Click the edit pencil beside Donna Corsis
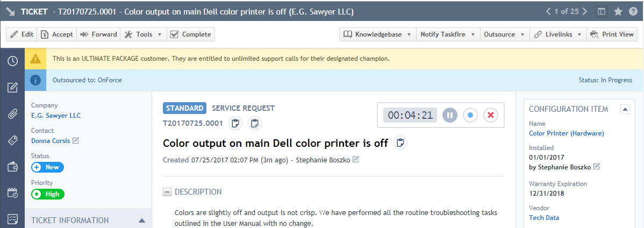Screen dimensions: 644x228 76,140
